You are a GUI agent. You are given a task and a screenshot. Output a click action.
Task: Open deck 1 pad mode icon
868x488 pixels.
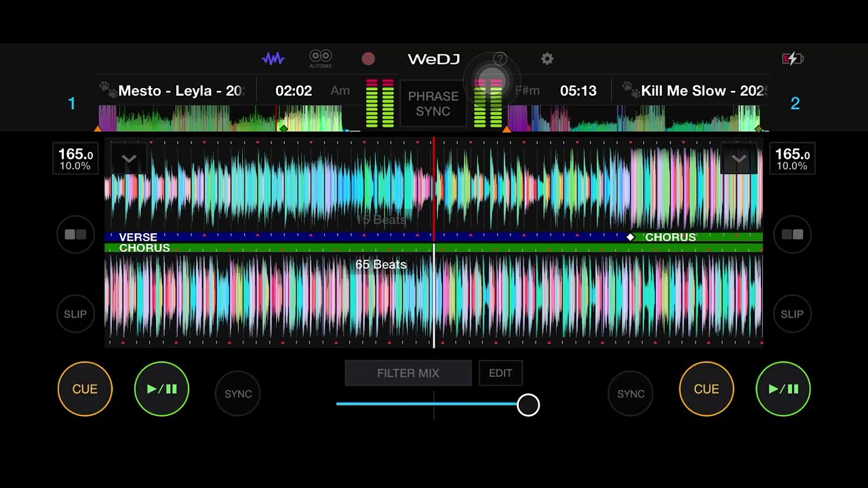coord(75,235)
